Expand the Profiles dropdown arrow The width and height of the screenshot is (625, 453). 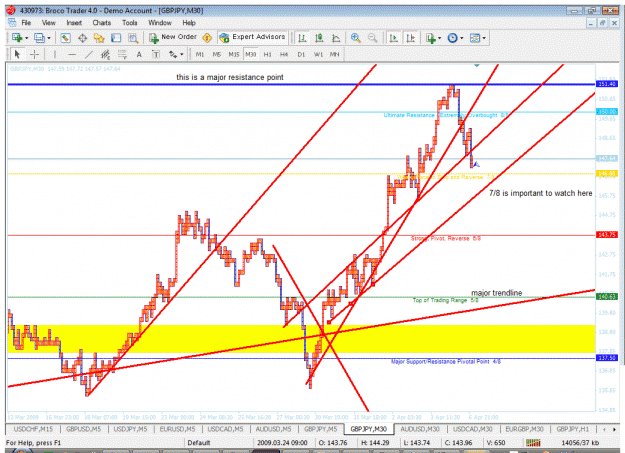point(49,38)
